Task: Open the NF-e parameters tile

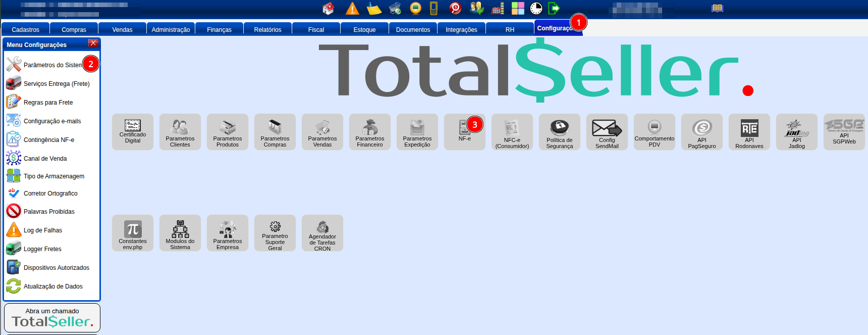Action: pyautogui.click(x=465, y=132)
